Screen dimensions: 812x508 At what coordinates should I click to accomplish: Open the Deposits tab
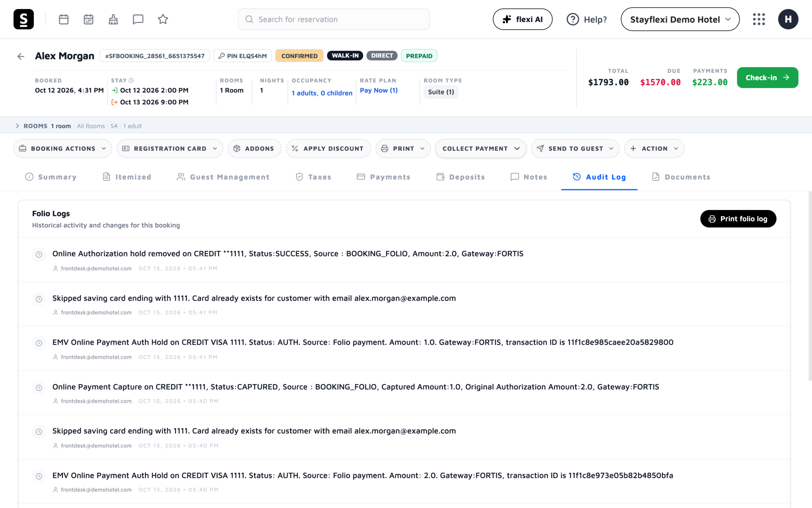(460, 177)
